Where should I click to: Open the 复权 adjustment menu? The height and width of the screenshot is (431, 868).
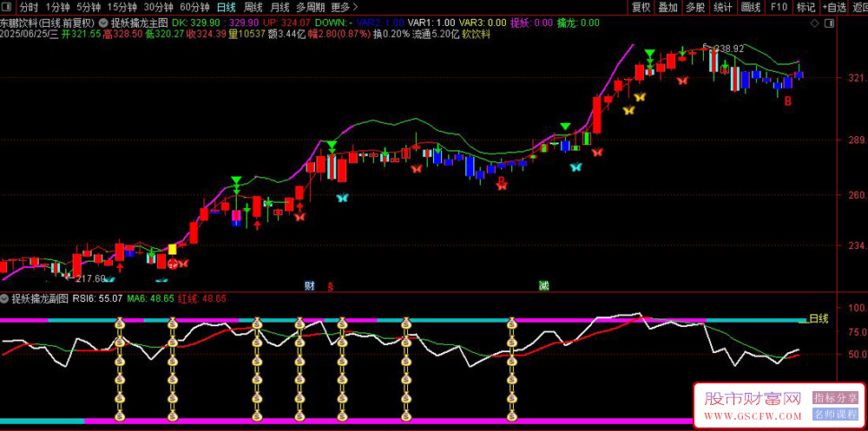tap(641, 7)
